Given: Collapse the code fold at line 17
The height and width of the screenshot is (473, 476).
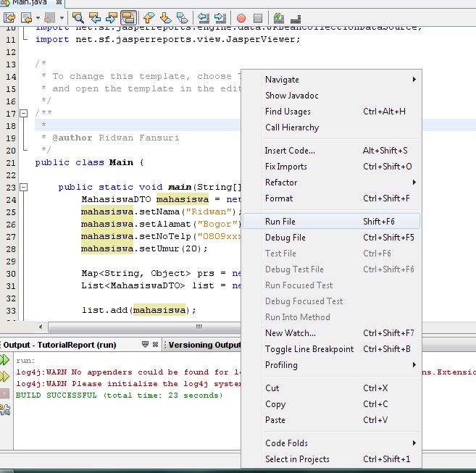Looking at the screenshot, I should [x=24, y=114].
